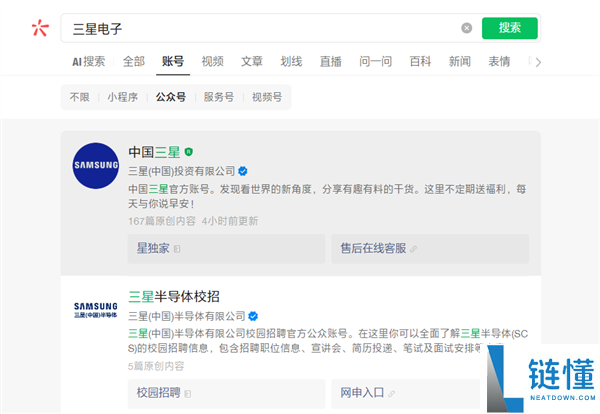Click the link icon beside 售后在线客服
This screenshot has width=600, height=414.
[413, 249]
